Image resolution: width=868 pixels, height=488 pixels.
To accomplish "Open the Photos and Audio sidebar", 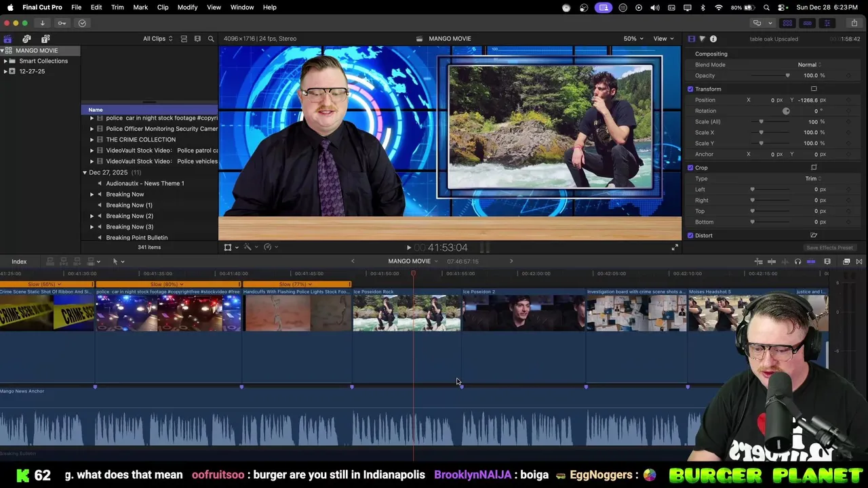I will click(26, 39).
